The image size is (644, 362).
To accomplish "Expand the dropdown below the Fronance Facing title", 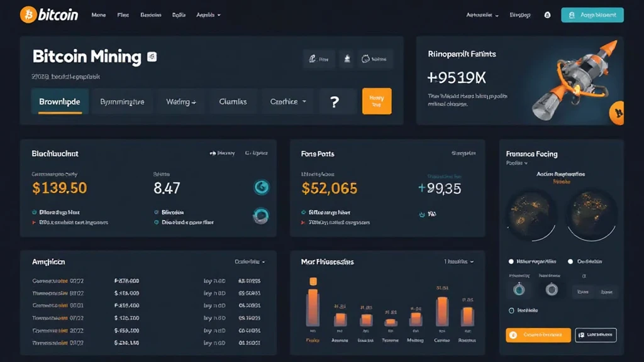I will pos(517,163).
